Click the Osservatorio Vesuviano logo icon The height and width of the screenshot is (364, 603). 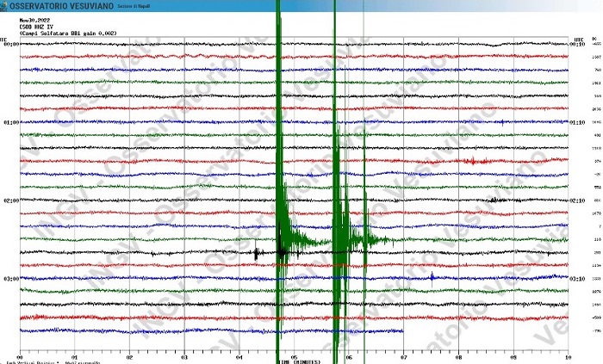(5, 6)
